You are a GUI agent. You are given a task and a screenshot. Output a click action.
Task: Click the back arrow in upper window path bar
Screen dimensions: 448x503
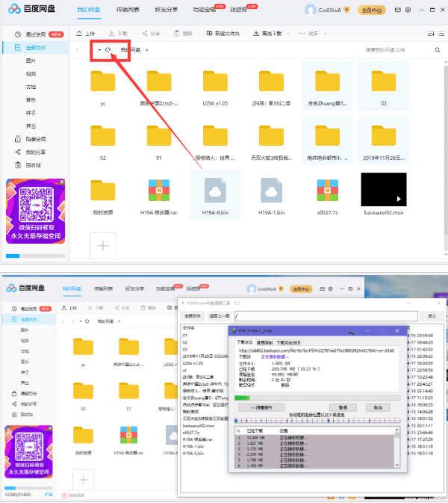click(78, 50)
